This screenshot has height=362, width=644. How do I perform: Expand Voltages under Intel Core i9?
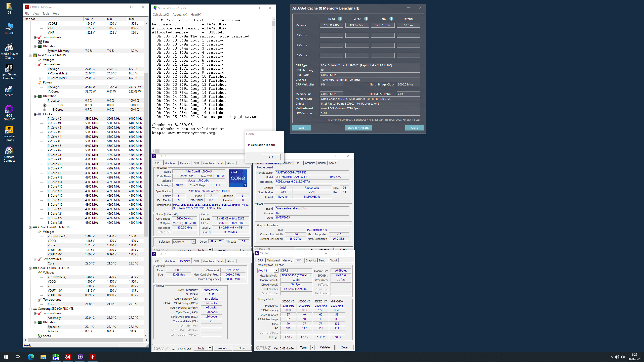[35, 60]
